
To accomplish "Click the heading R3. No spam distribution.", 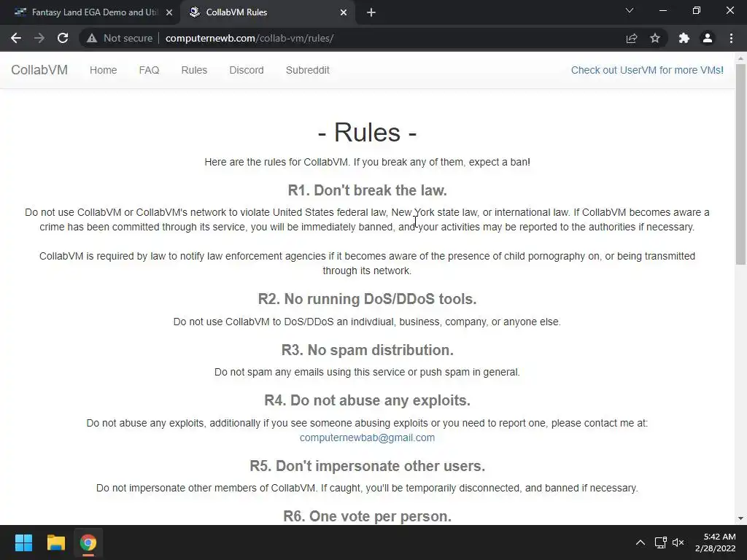I will pos(368,350).
